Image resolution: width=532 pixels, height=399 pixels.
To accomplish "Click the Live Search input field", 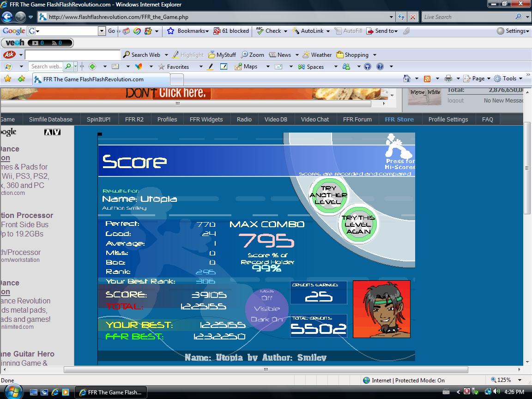I will point(468,17).
